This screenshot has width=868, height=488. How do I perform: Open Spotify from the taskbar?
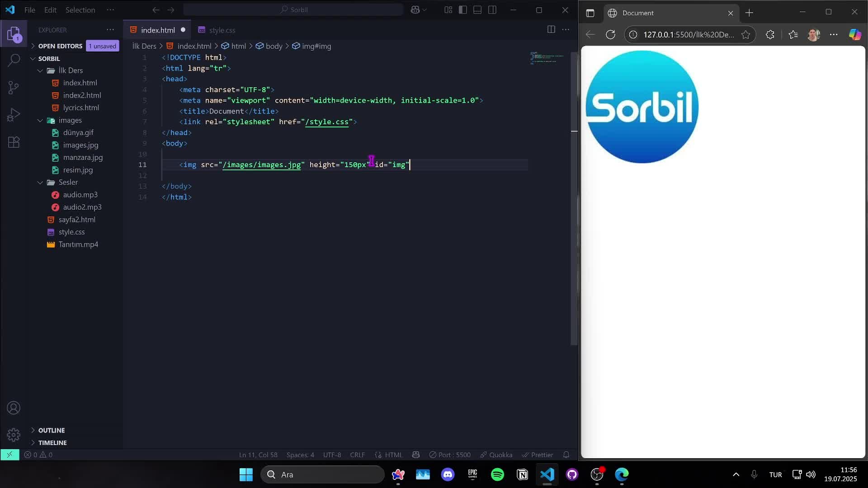497,474
